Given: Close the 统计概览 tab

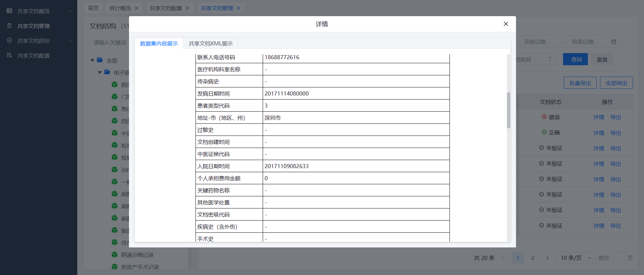Looking at the screenshot, I should point(136,8).
